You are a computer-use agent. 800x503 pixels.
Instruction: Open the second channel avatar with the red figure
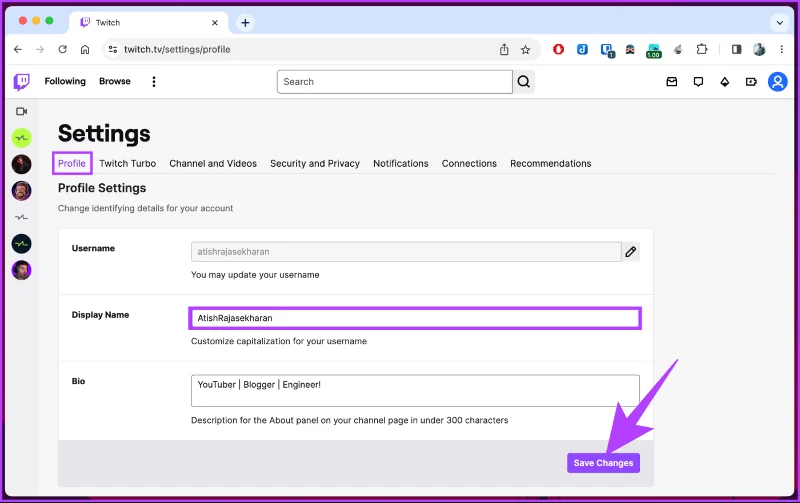point(21,164)
